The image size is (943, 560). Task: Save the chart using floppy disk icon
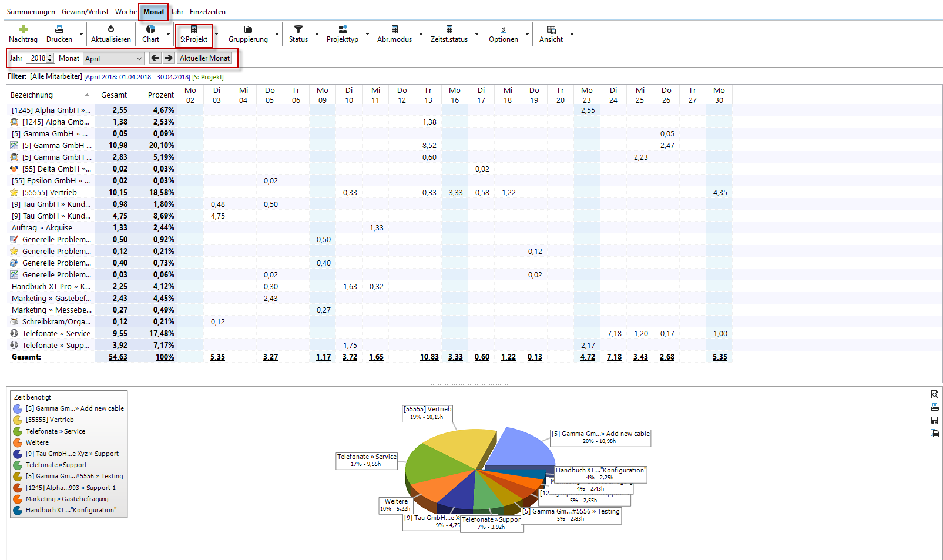(935, 420)
